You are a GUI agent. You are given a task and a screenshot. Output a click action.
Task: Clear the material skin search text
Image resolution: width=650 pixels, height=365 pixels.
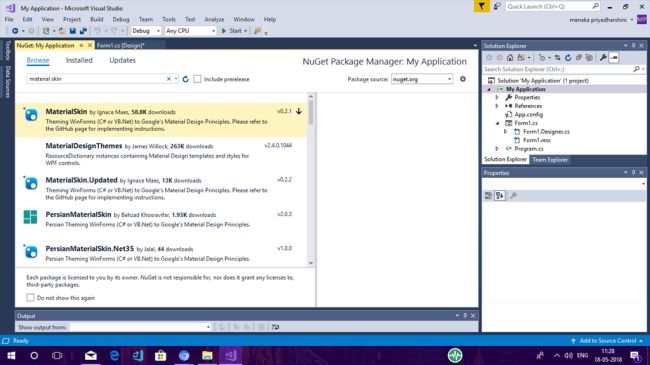169,79
